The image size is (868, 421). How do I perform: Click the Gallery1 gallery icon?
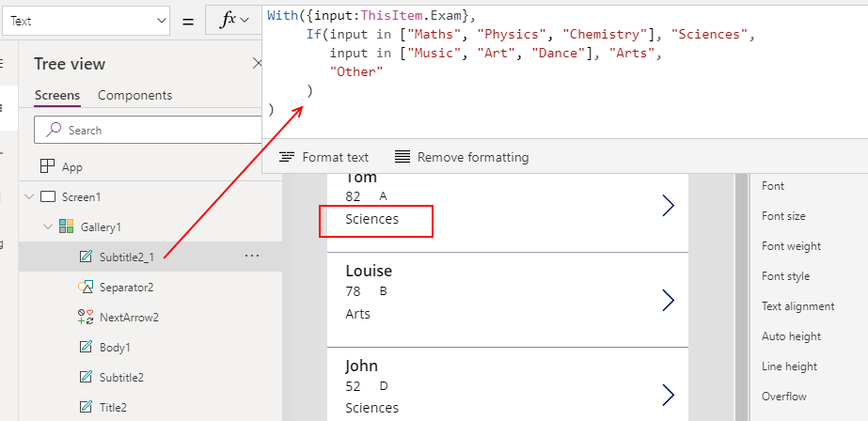pyautogui.click(x=67, y=226)
